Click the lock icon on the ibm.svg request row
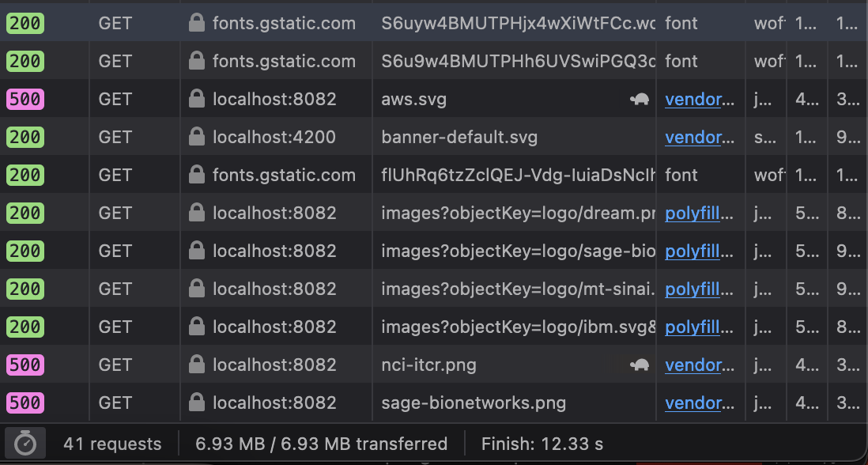Image resolution: width=868 pixels, height=465 pixels. pos(195,327)
